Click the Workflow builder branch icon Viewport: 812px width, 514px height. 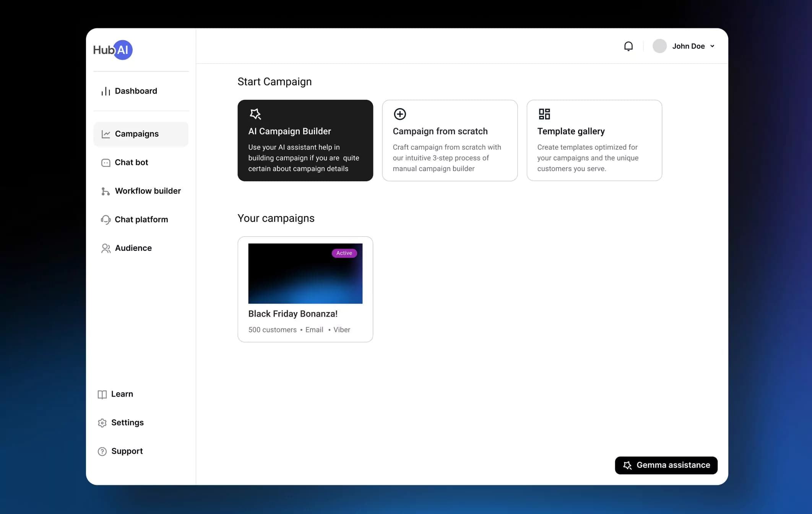pos(106,191)
